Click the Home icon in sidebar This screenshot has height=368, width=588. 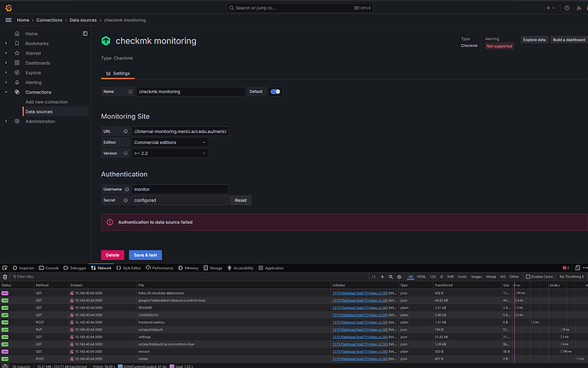[x=17, y=34]
